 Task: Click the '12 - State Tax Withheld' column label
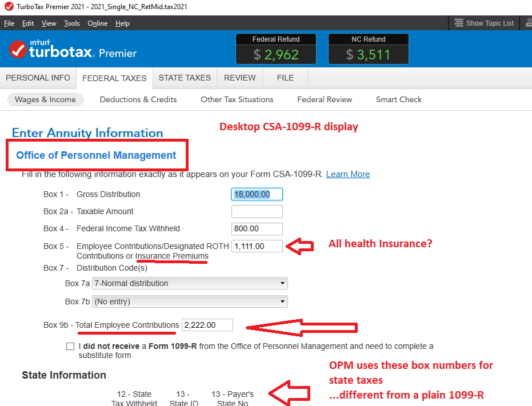[x=134, y=399]
